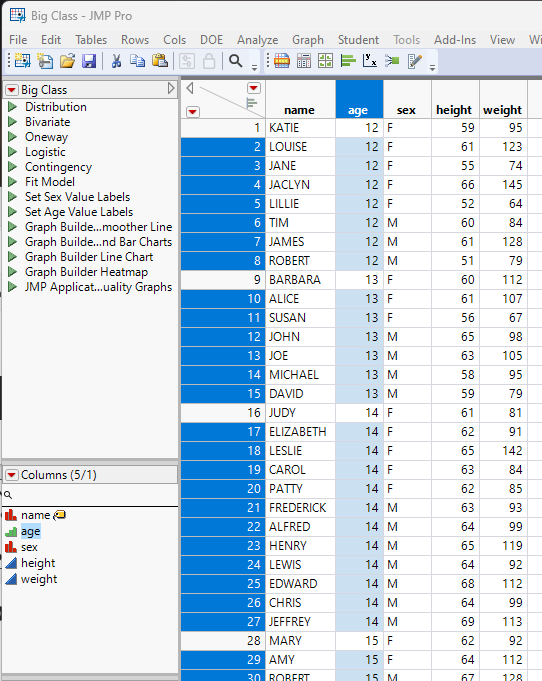Run the Distribution script green triangle
542x681 pixels.
[x=13, y=107]
